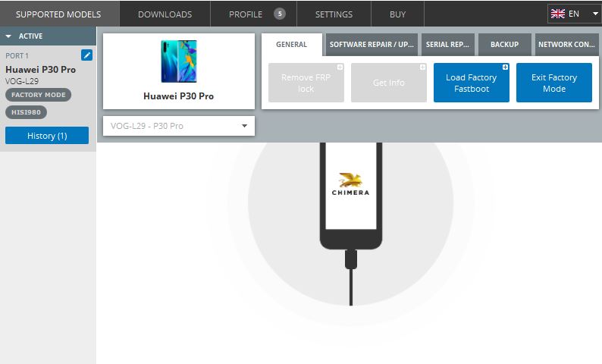Viewport: 602px width, 364px height.
Task: Go to the DOWNLOADS tab
Action: [165, 14]
